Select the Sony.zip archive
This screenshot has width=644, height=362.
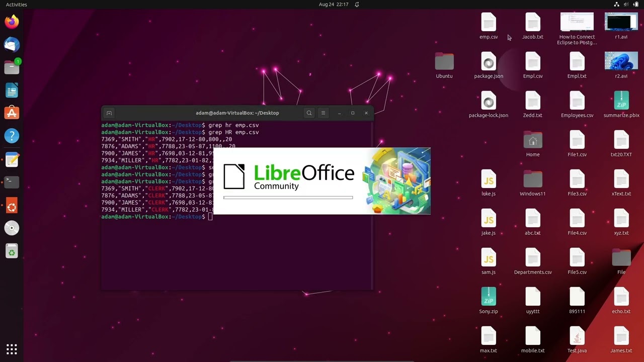(x=489, y=301)
